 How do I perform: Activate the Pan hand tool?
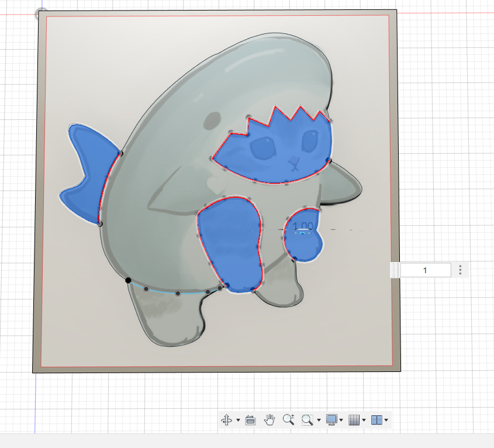[270, 420]
